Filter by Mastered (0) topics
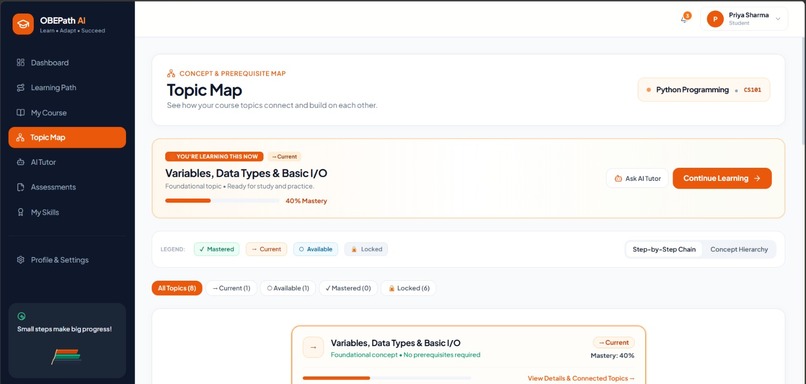806x384 pixels. pyautogui.click(x=349, y=288)
